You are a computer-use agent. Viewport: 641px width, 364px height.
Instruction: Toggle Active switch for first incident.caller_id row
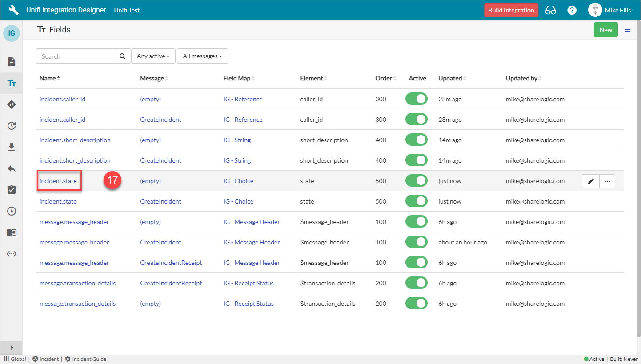coord(416,99)
